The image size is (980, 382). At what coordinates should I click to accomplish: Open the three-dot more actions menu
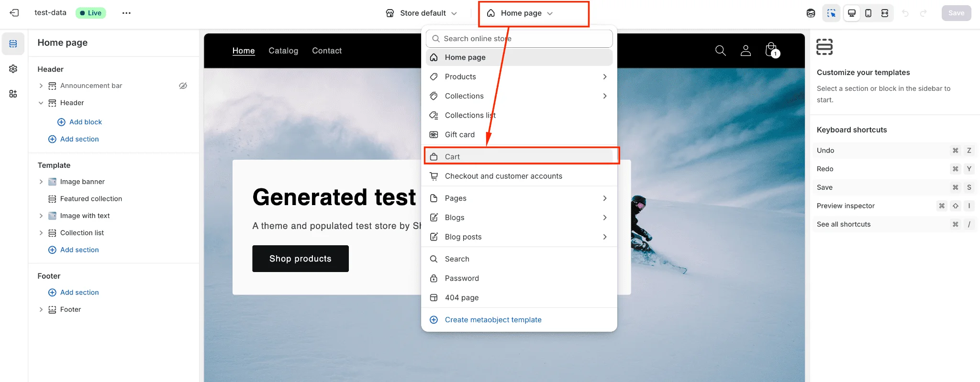[x=126, y=13]
